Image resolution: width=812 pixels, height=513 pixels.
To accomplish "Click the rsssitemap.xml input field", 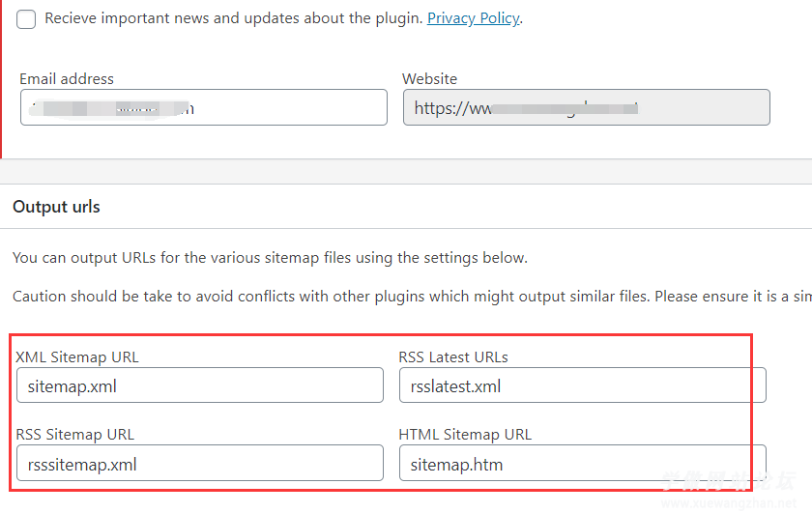I will click(199, 463).
